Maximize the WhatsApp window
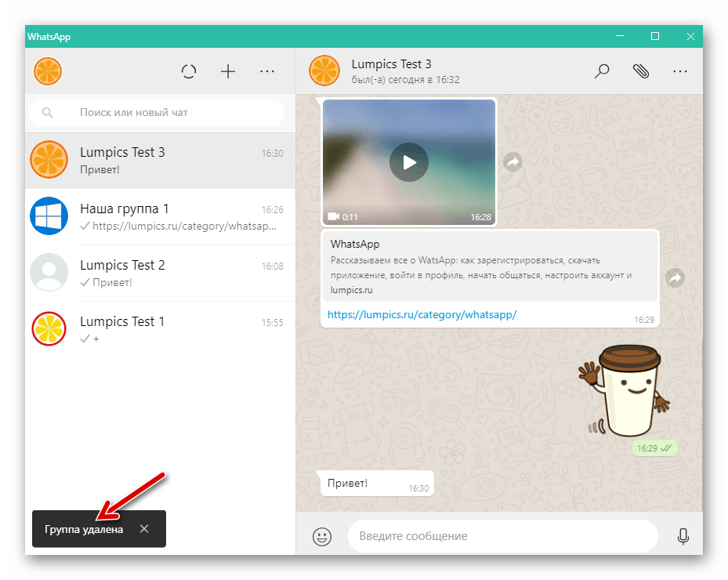The image size is (728, 580). (x=655, y=36)
